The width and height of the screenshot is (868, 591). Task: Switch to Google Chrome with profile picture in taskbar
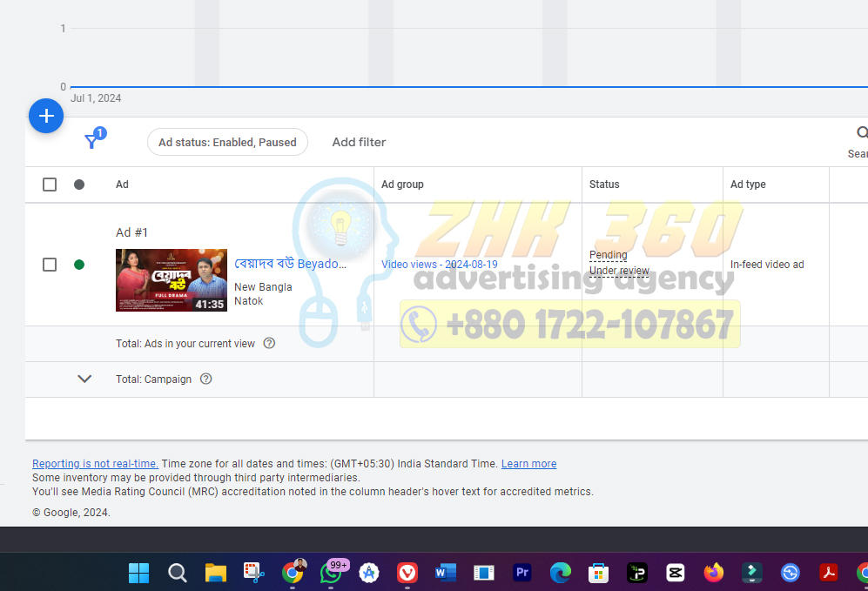pyautogui.click(x=293, y=572)
